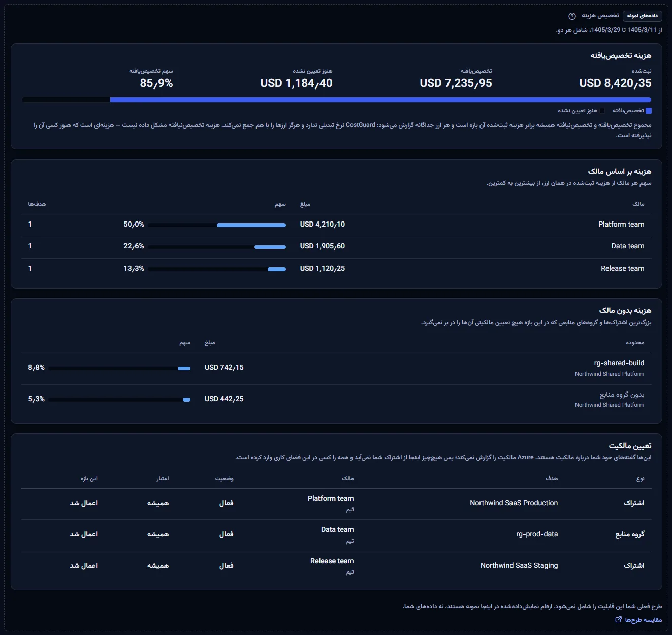The image size is (672, 635).
Task: Click the target "Northwind SaaS Staging"
Action: coord(519,565)
